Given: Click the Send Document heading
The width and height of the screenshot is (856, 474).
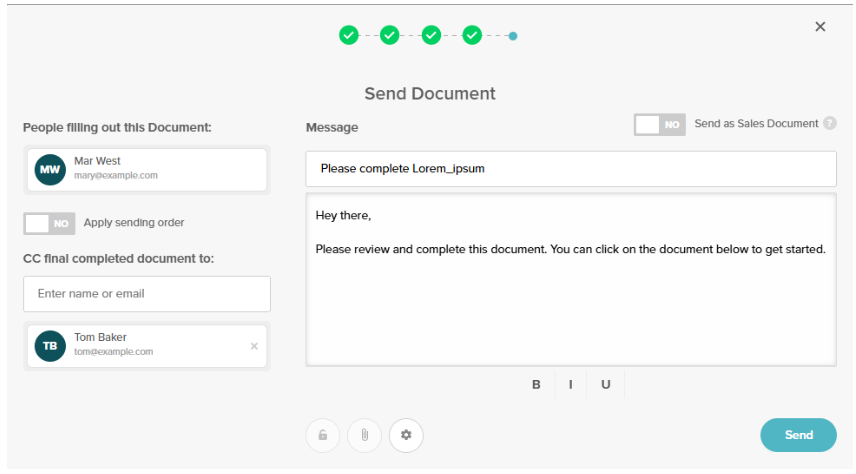Looking at the screenshot, I should (430, 93).
